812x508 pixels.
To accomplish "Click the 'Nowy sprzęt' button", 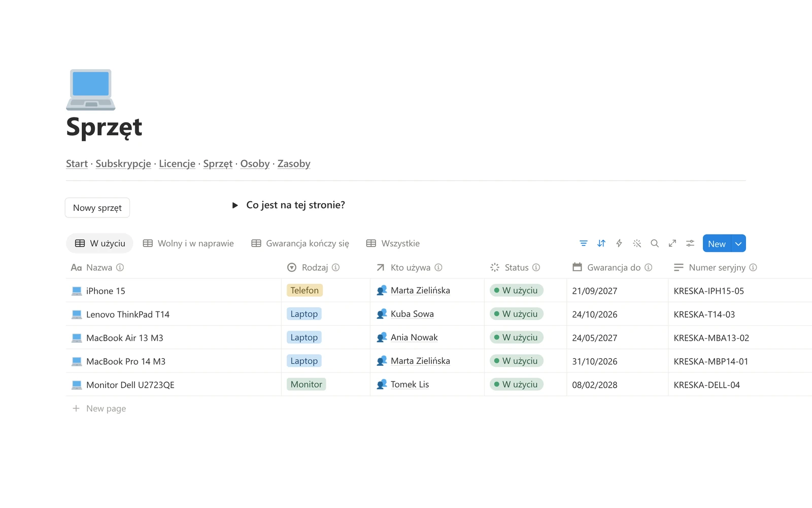I will [x=97, y=208].
